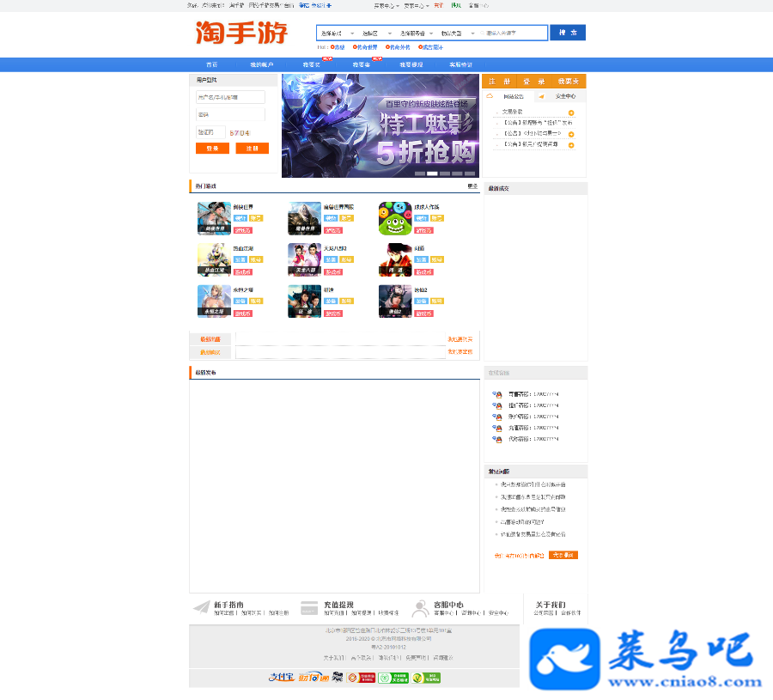Open the 魔兽世界 game thumbnail

[x=304, y=218]
